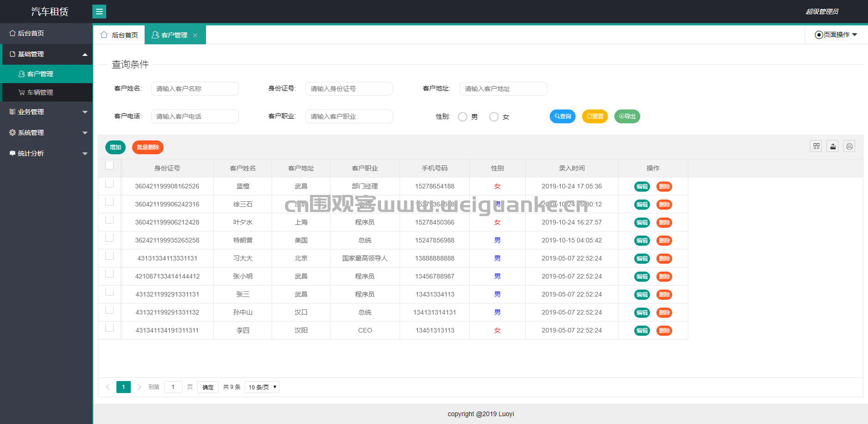The image size is (868, 424).
Task: Check the row checkbox for 张小明
Action: (x=109, y=273)
